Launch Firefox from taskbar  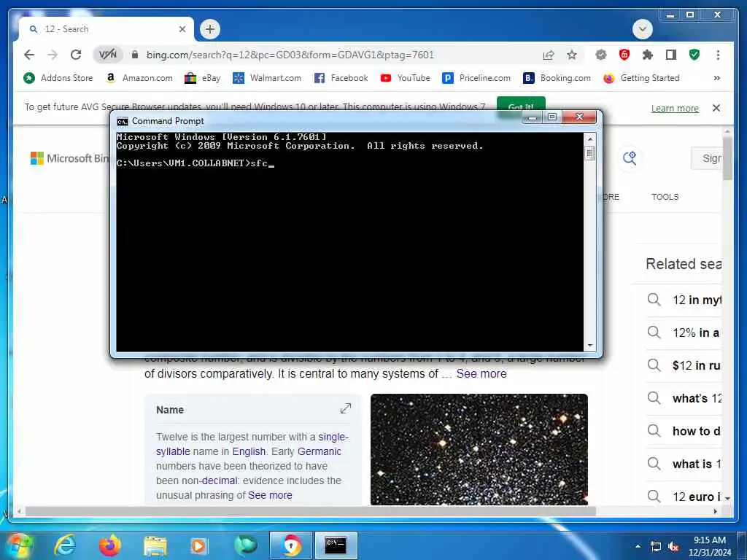tap(109, 545)
